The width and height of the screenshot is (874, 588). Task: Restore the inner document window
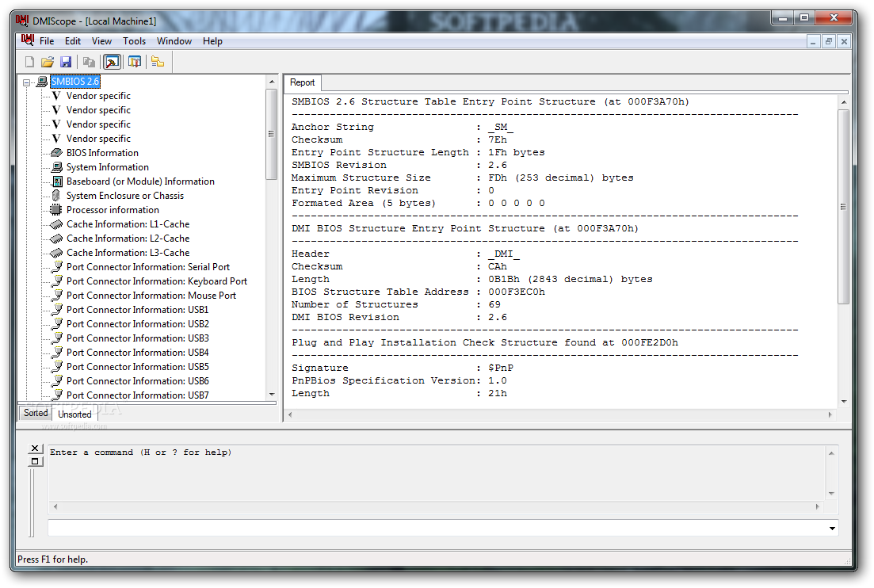point(829,41)
